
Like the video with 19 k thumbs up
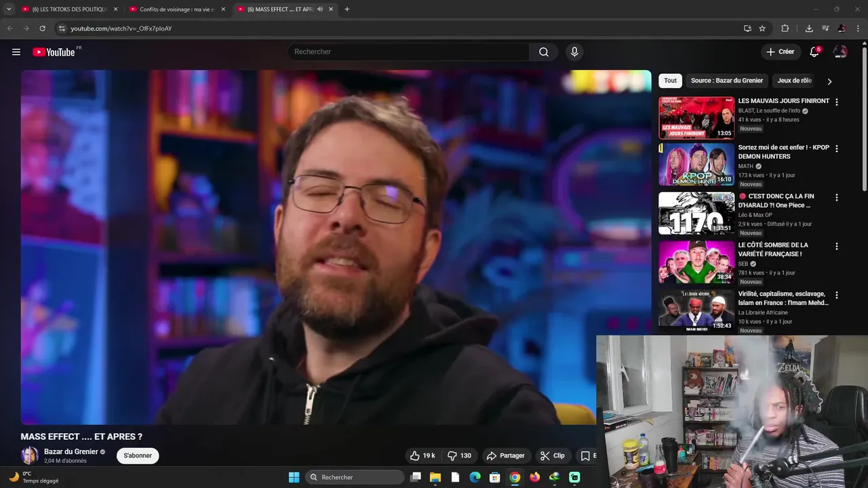coord(422,455)
